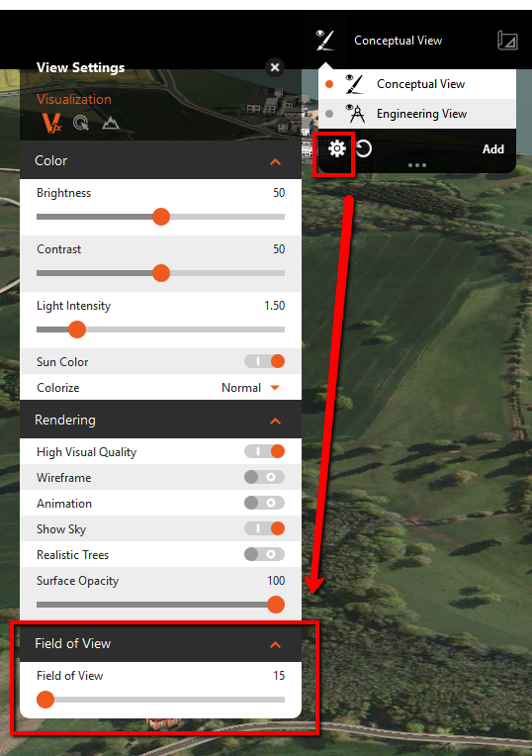
Task: Collapse the Color section chevron
Action: pos(275,162)
